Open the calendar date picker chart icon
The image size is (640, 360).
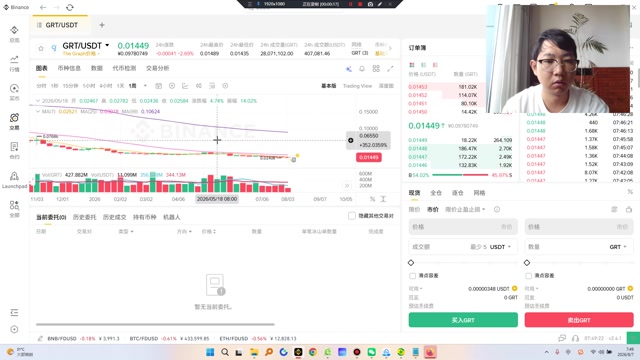click(158, 86)
